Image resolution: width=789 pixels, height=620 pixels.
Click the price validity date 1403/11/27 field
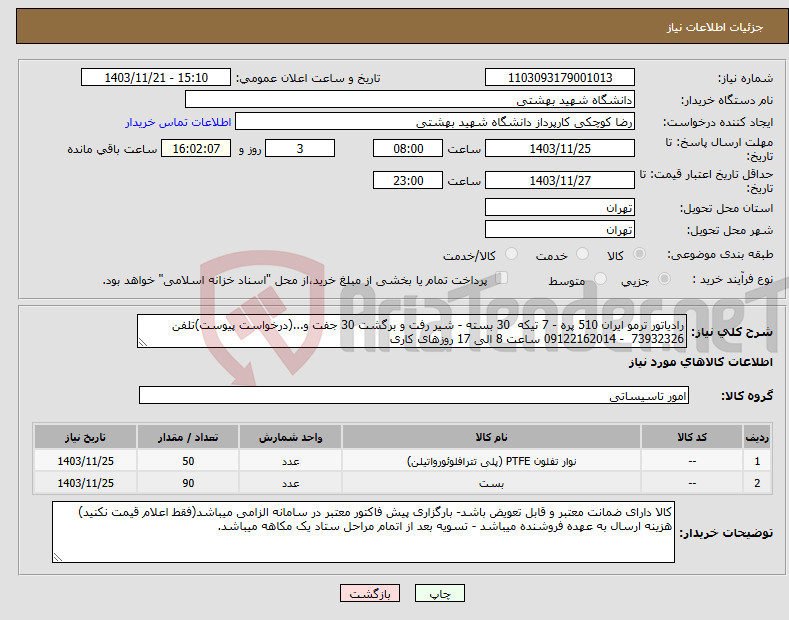tap(560, 180)
